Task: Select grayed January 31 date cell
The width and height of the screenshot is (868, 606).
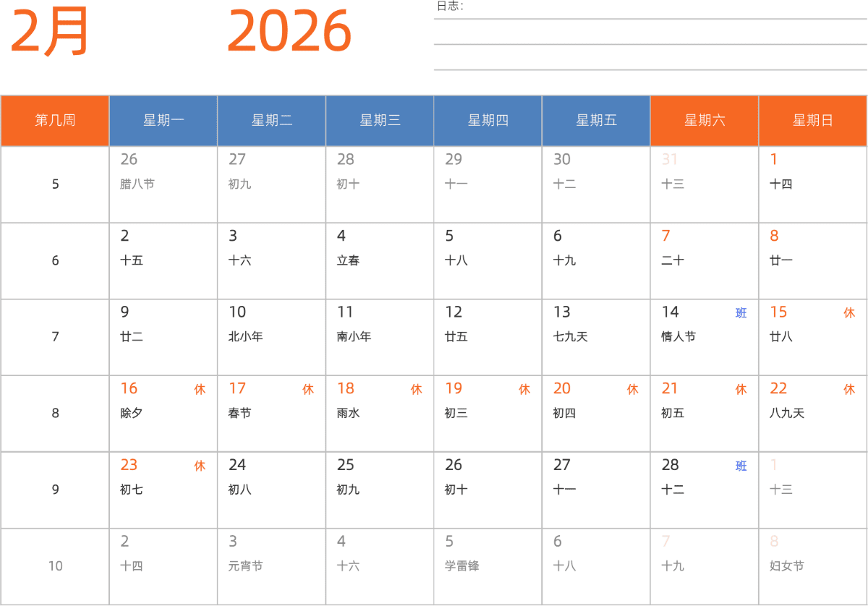Action: pyautogui.click(x=705, y=184)
